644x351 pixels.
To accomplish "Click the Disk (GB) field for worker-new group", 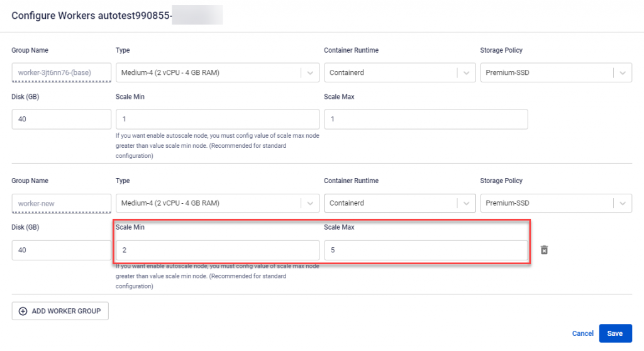I will [61, 250].
